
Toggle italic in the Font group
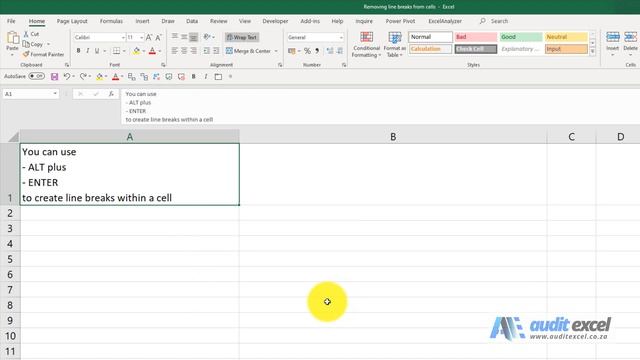87,51
